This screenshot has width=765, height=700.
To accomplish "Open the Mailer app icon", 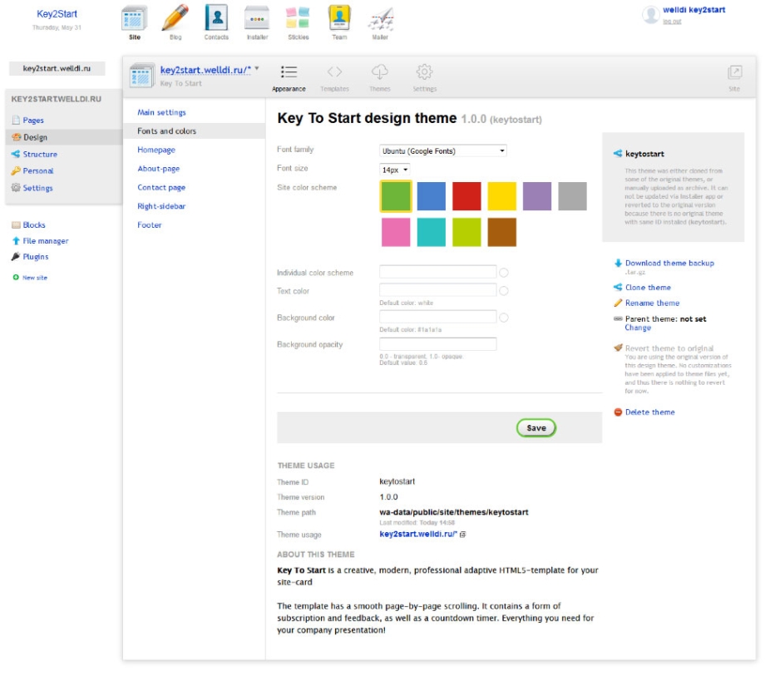I will [380, 18].
